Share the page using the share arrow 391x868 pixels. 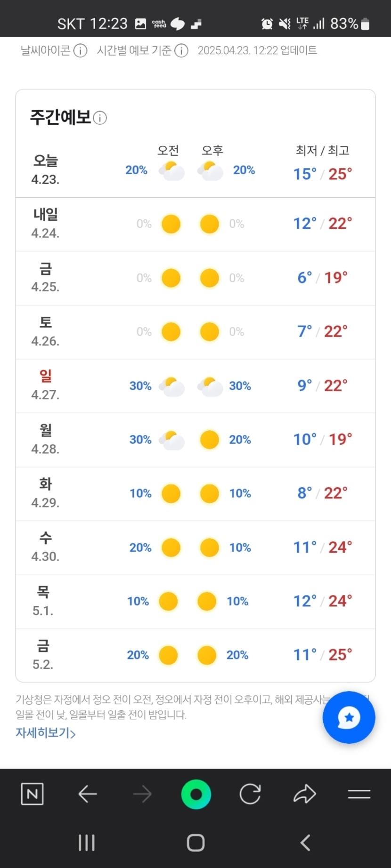pos(305,795)
